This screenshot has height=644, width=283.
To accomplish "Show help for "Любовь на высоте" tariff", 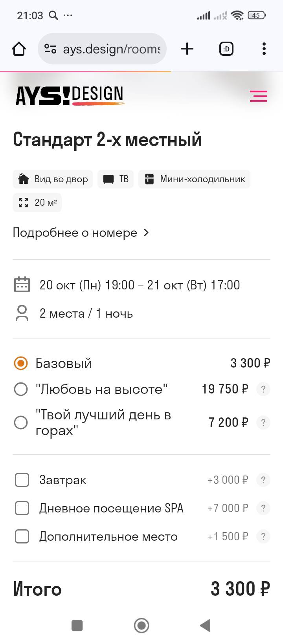I will click(x=263, y=389).
